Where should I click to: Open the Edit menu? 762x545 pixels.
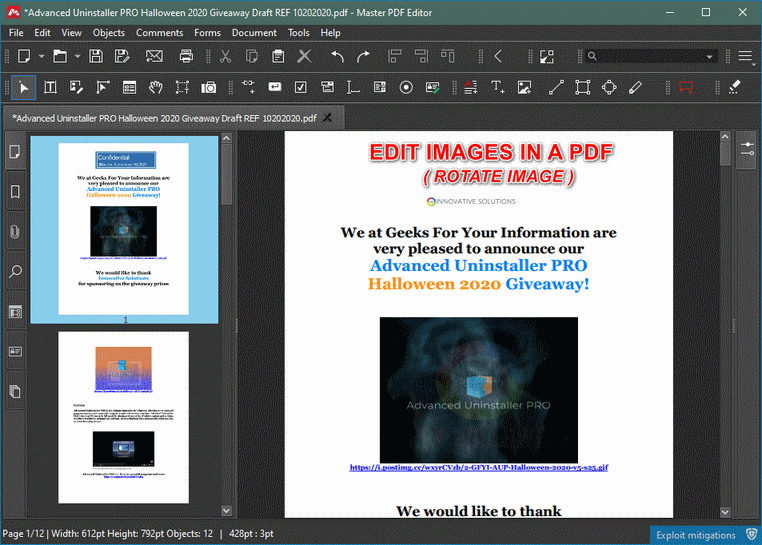(42, 33)
